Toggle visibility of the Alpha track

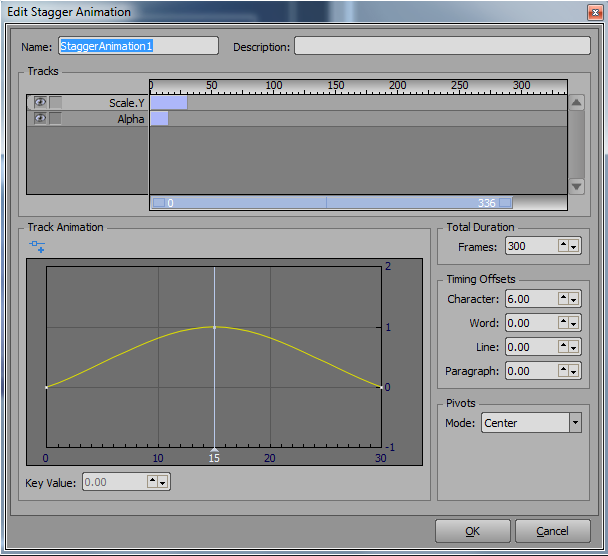tap(40, 118)
